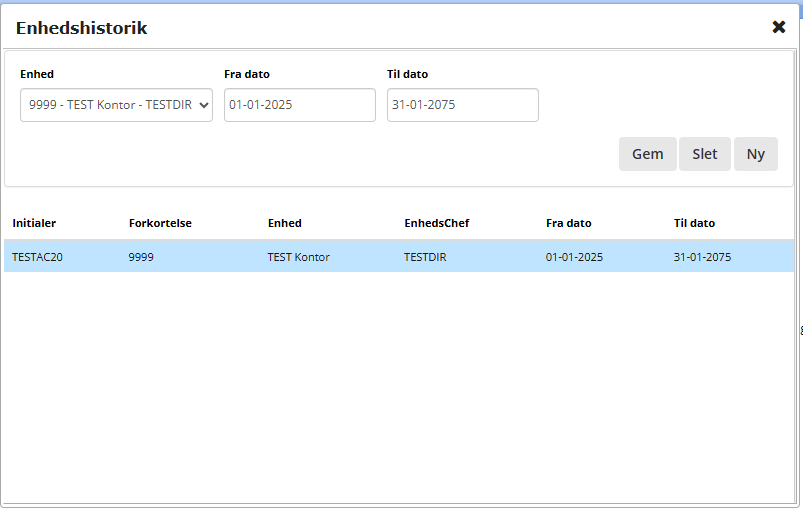The width and height of the screenshot is (803, 511).
Task: Close the Enhedshistorik dialog with the X
Action: pos(779,27)
